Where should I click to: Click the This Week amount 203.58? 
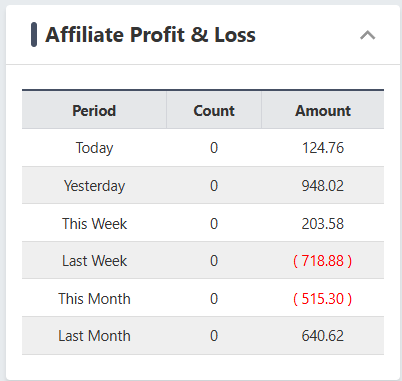pos(323,223)
